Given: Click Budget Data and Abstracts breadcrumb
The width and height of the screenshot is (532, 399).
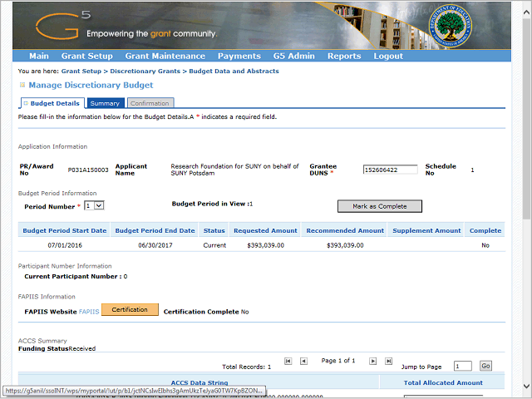Looking at the screenshot, I should 234,71.
